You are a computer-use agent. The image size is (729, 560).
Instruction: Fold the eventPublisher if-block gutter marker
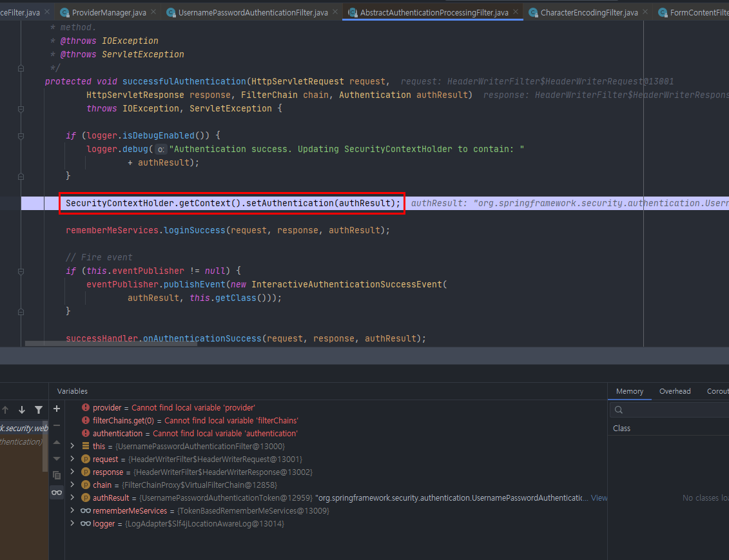tap(21, 271)
